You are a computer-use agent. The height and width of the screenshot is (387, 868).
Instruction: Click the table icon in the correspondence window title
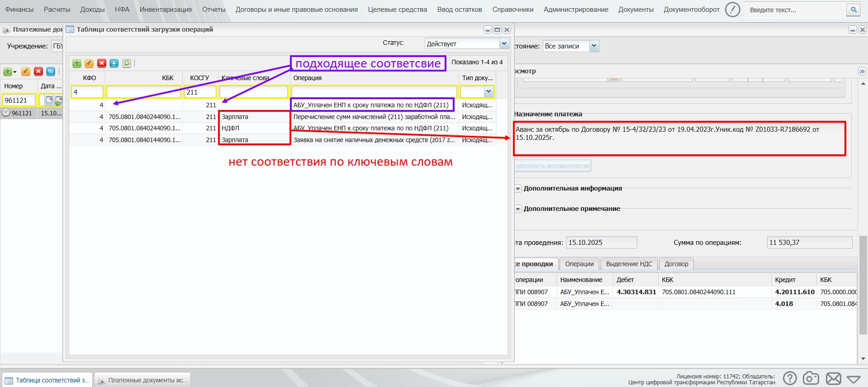(70, 29)
